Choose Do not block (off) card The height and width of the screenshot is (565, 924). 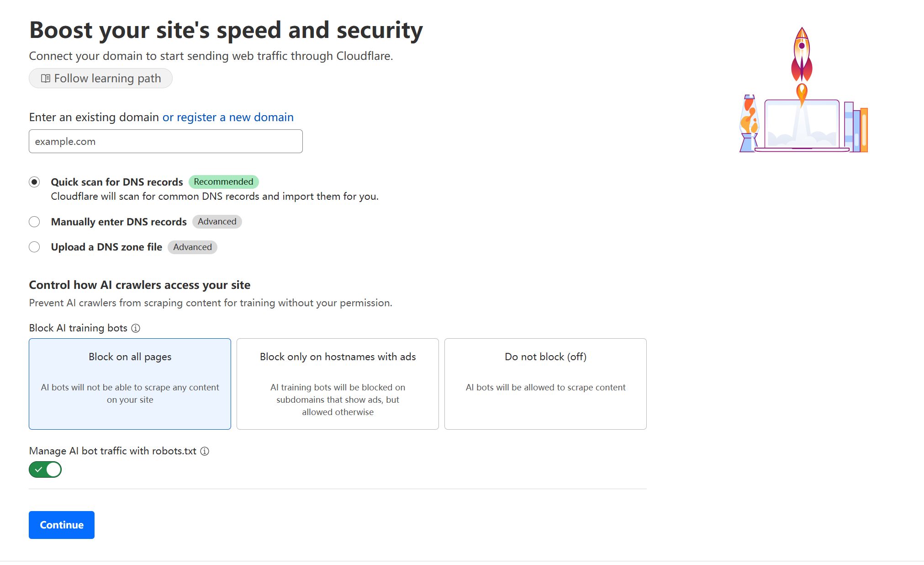tap(545, 384)
